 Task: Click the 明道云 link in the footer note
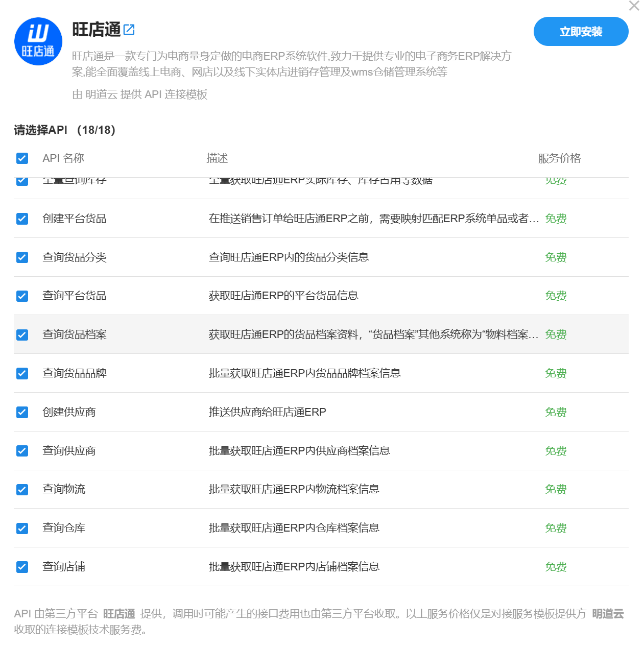click(608, 614)
